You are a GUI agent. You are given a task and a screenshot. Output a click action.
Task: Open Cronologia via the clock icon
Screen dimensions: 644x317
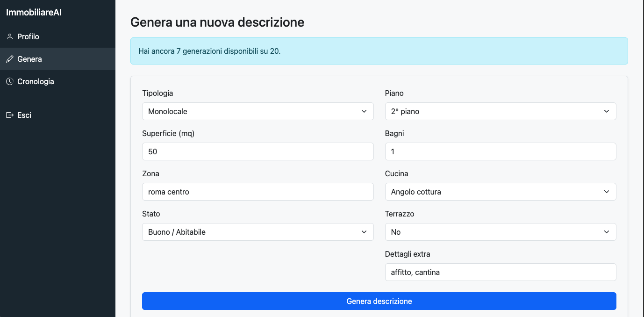tap(9, 81)
